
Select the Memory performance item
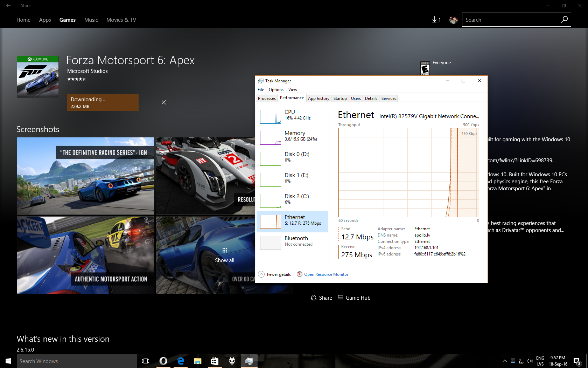click(292, 137)
